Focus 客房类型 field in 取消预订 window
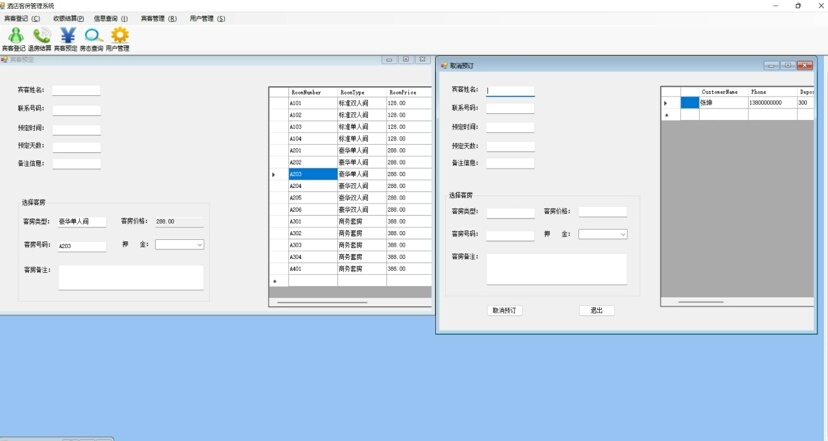The width and height of the screenshot is (828, 441). click(511, 213)
